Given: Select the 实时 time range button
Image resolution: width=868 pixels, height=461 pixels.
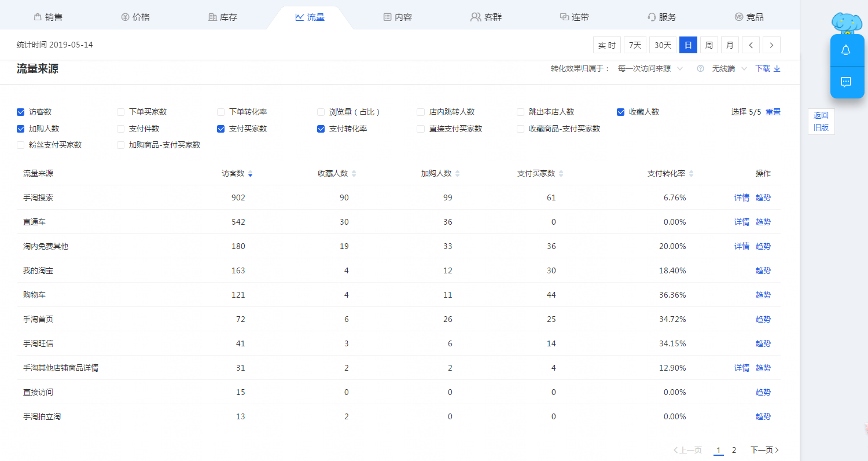Looking at the screenshot, I should 607,45.
